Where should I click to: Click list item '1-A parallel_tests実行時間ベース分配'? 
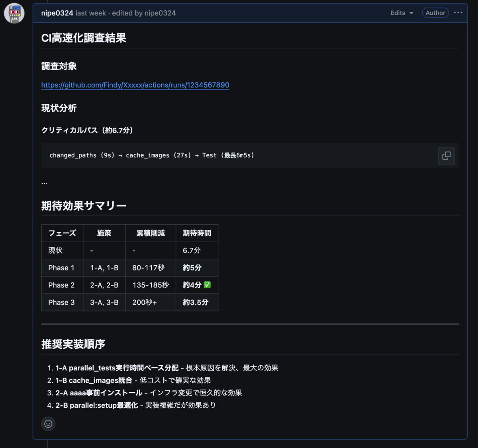pyautogui.click(x=117, y=368)
